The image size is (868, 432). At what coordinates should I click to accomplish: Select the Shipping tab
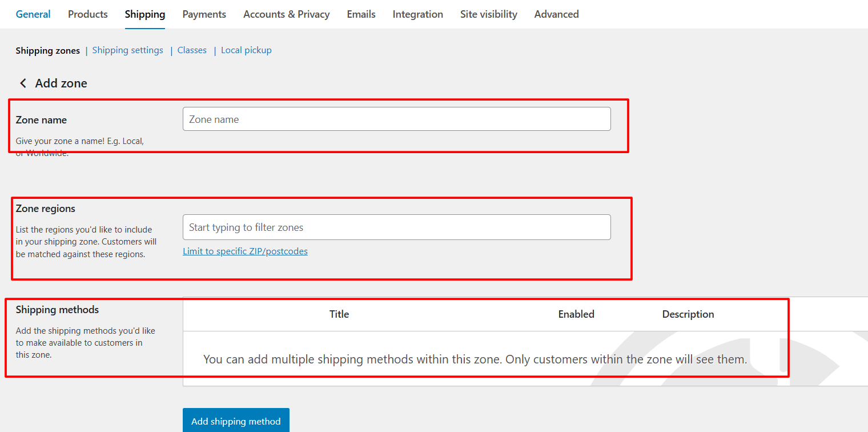[145, 14]
